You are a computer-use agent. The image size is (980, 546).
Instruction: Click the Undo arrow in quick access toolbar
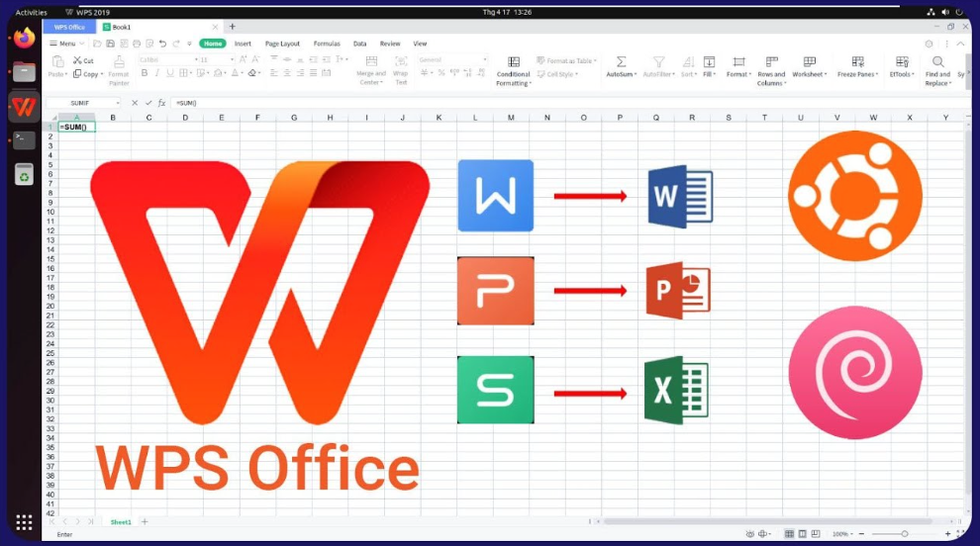coord(175,44)
